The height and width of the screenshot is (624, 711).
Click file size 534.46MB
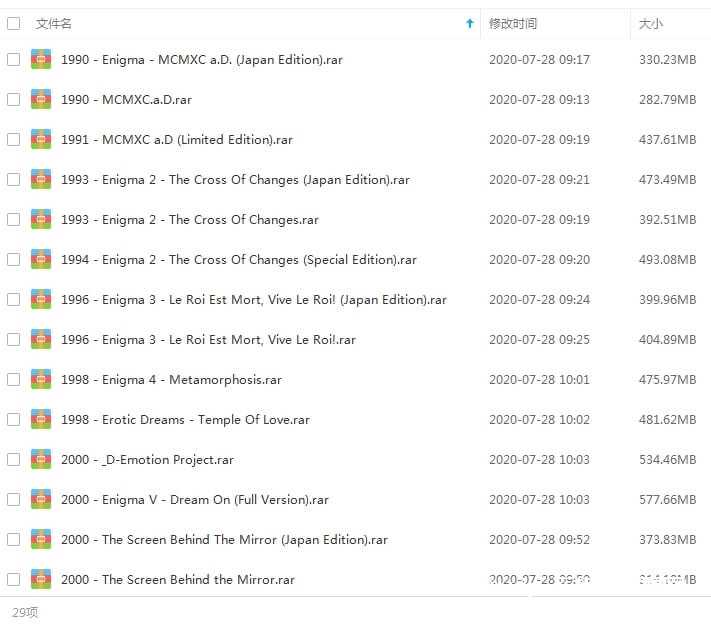click(667, 459)
